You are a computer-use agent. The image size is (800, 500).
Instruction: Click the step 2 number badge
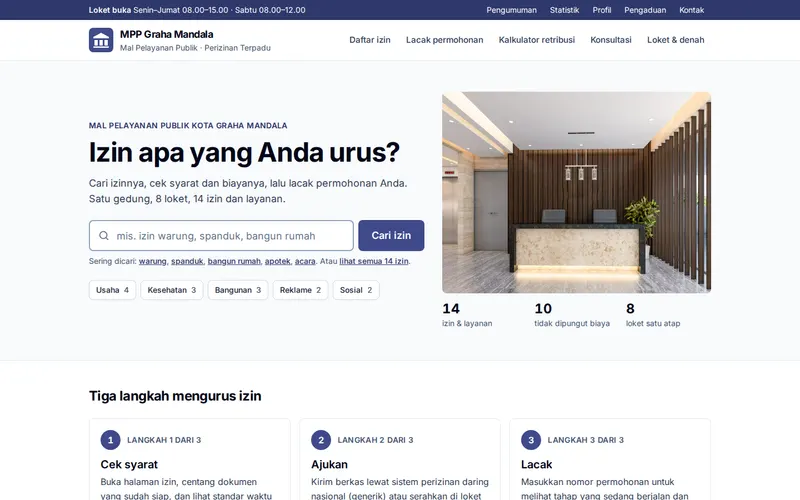pyautogui.click(x=321, y=440)
